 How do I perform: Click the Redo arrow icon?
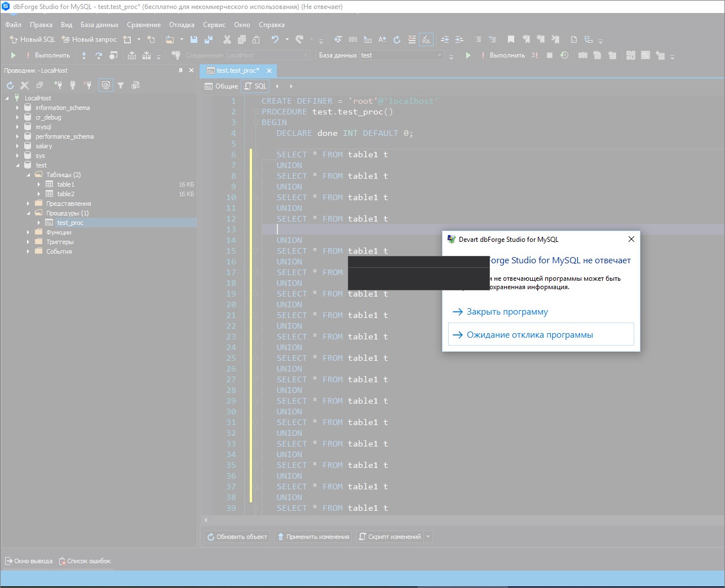coord(299,39)
